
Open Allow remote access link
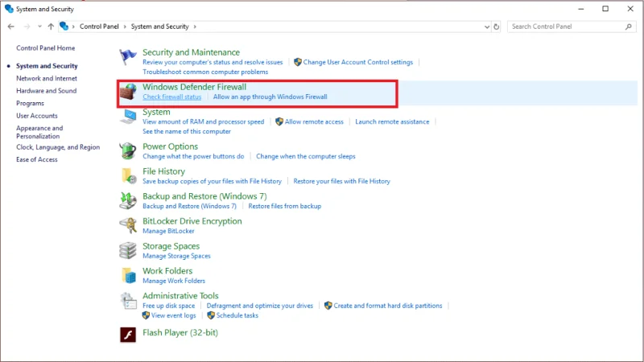pyautogui.click(x=314, y=121)
